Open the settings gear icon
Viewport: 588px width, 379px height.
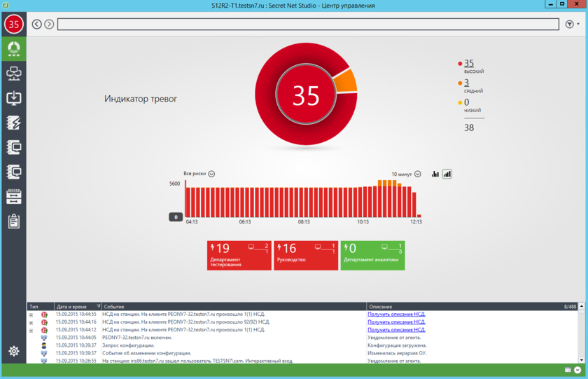coord(14,351)
